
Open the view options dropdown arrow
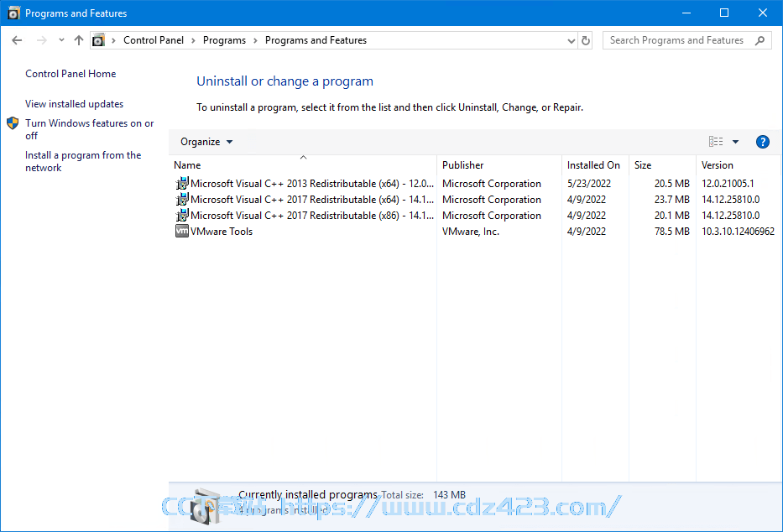(735, 142)
